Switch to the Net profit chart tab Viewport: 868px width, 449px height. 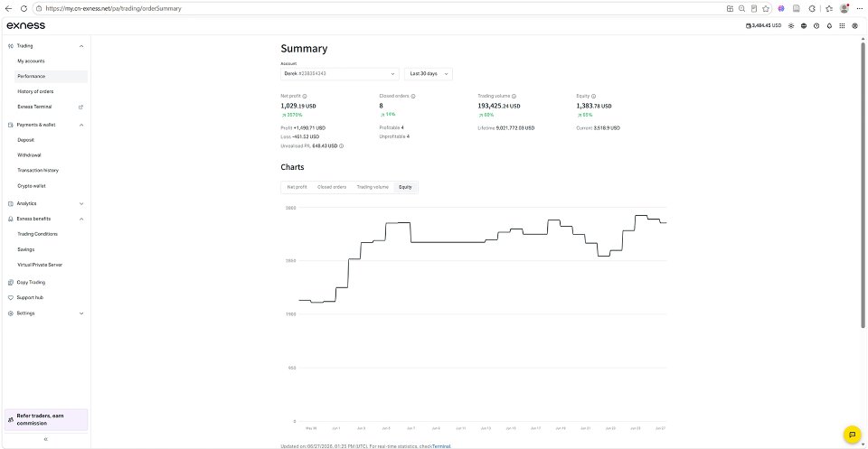[x=297, y=187]
